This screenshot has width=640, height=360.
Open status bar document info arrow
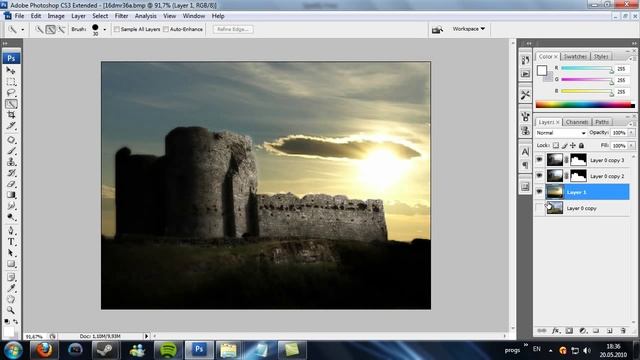tap(146, 336)
